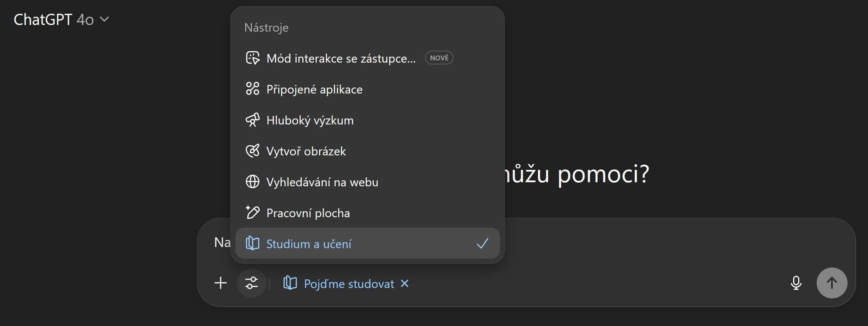Click the microphone icon for voice input

pyautogui.click(x=796, y=283)
